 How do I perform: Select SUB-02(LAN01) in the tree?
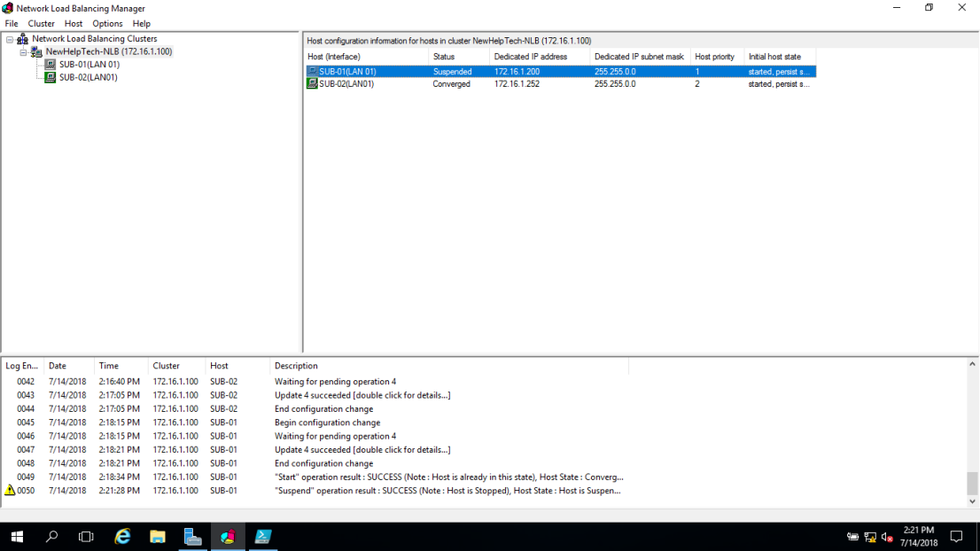point(88,77)
